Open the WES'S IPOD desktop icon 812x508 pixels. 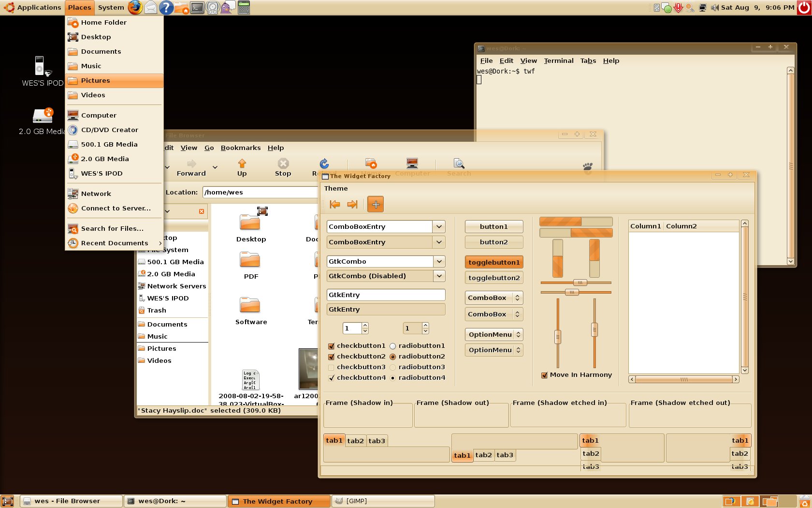[x=43, y=72]
